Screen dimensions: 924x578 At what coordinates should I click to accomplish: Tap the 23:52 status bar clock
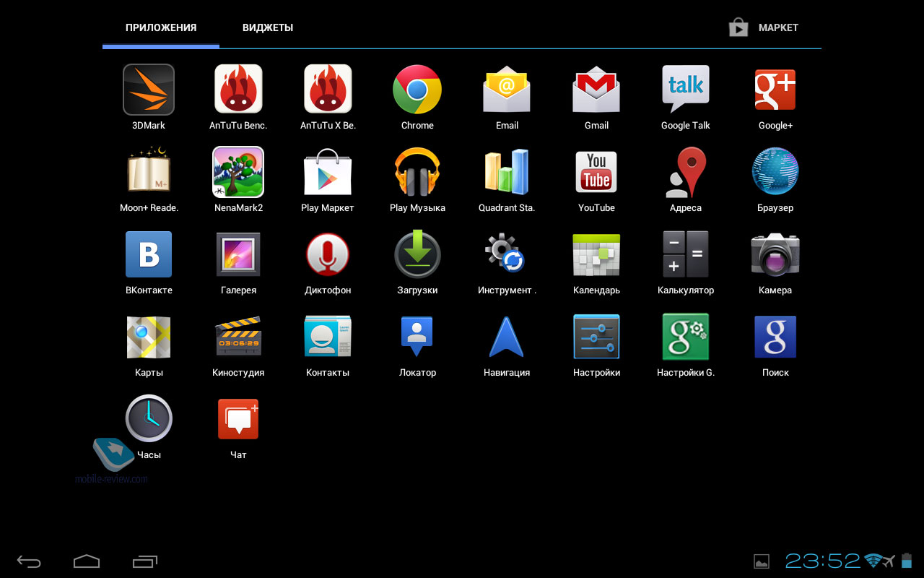823,561
